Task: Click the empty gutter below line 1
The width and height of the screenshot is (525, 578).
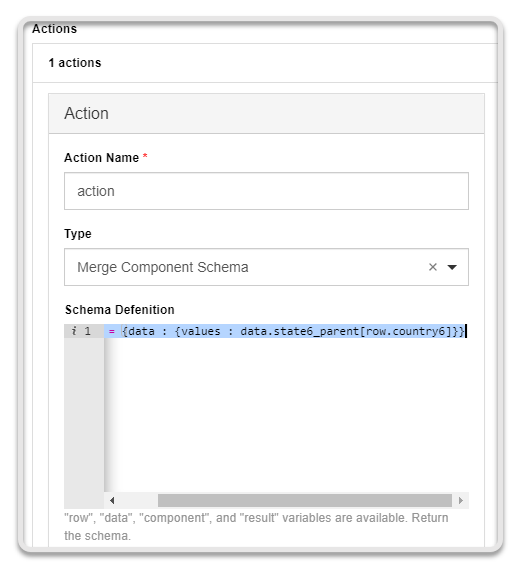Action: (84, 423)
